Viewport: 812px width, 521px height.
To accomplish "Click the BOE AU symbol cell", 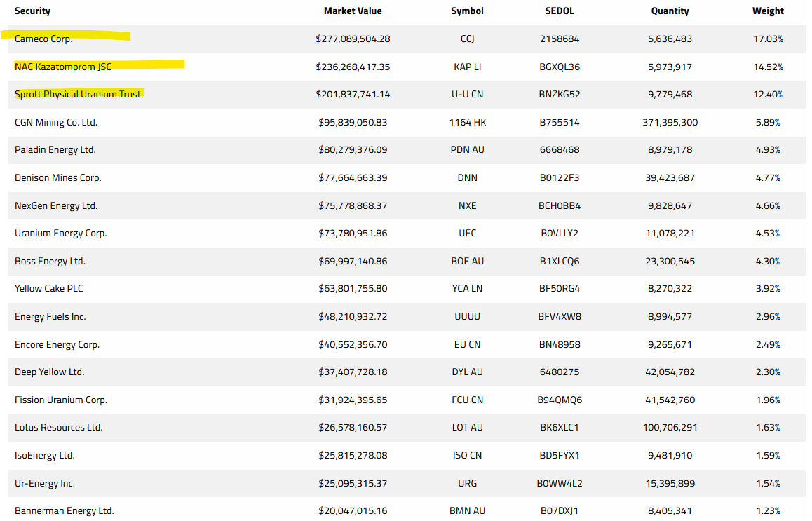I will pos(467,261).
